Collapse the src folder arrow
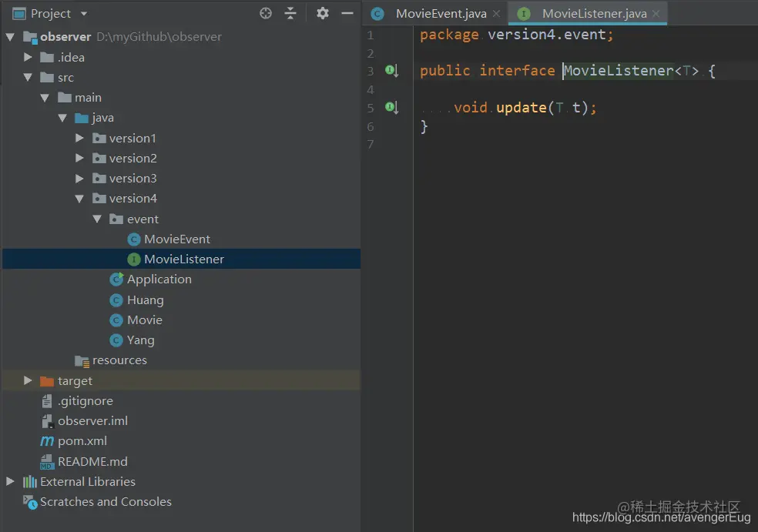The width and height of the screenshot is (758, 532). pyautogui.click(x=28, y=77)
